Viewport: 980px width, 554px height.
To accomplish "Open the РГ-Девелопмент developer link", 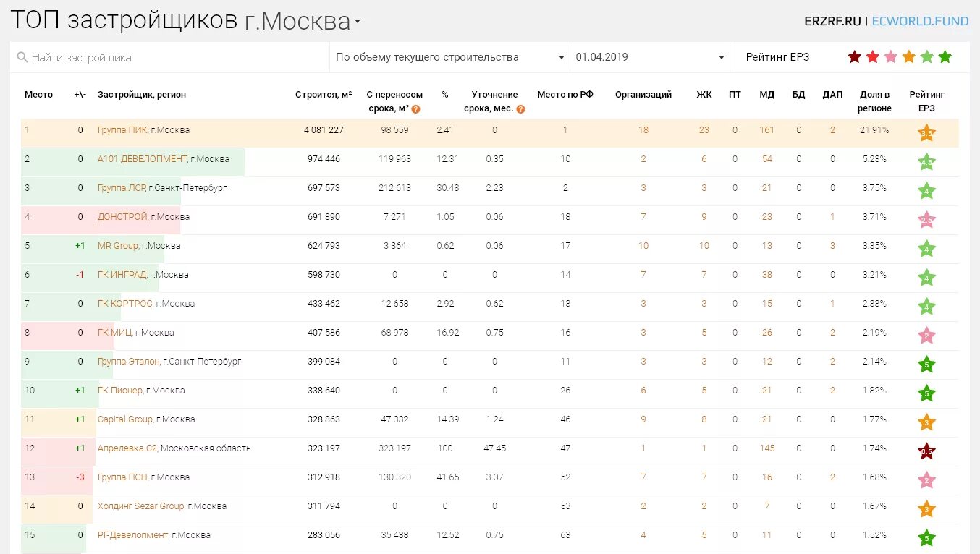I will point(132,535).
